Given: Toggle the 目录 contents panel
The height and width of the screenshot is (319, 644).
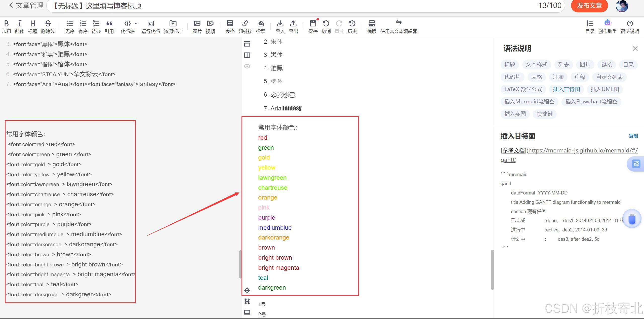Looking at the screenshot, I should 590,24.
